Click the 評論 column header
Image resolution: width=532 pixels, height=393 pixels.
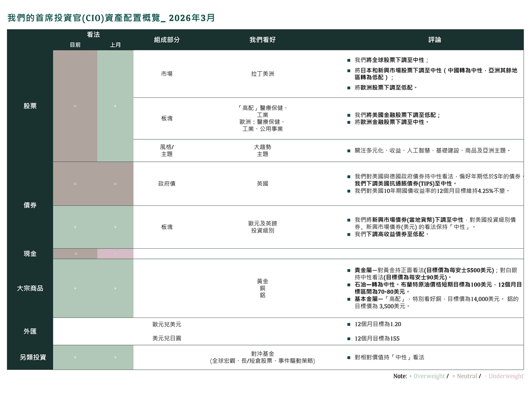434,40
